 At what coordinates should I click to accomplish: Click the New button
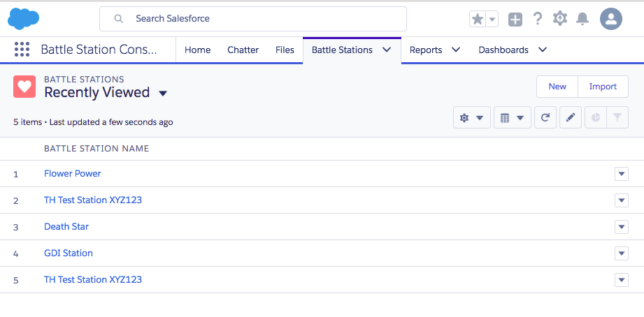tap(557, 87)
